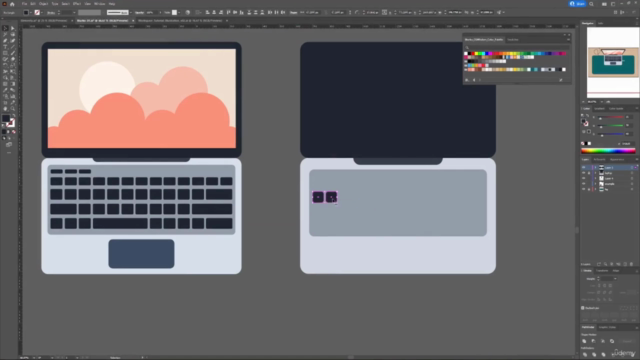Click the Minus Front Pathfinder icon
The width and height of the screenshot is (640, 360).
pos(593,341)
